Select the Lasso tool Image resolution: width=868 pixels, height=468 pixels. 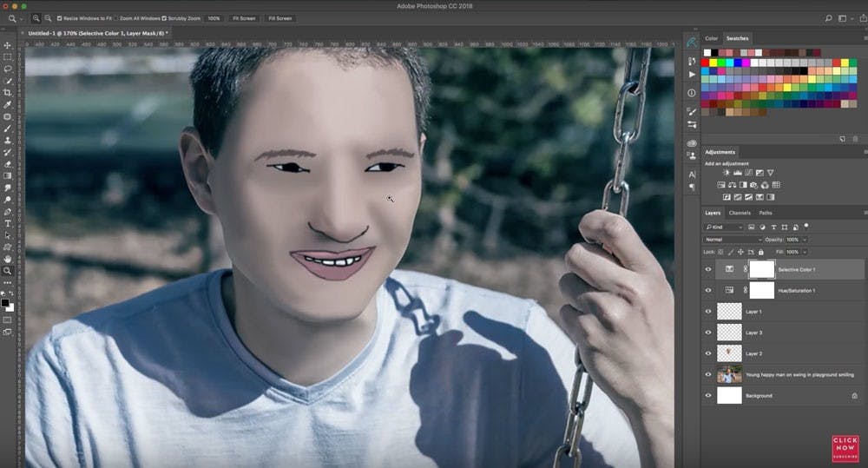pos(7,69)
